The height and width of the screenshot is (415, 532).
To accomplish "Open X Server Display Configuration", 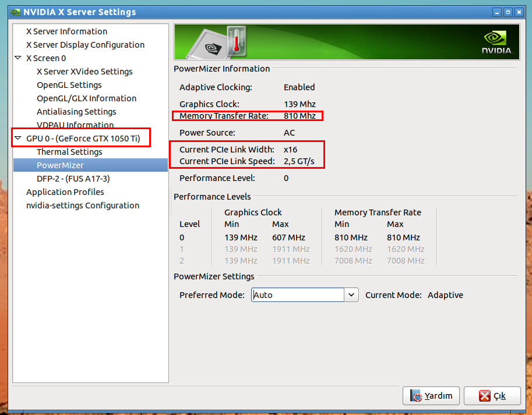I will pyautogui.click(x=85, y=45).
